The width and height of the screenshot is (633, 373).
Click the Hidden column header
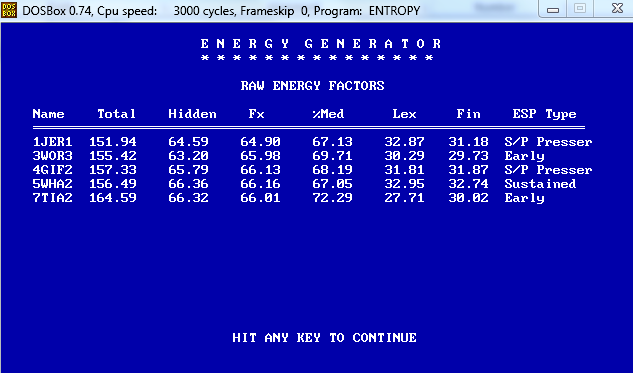[193, 114]
